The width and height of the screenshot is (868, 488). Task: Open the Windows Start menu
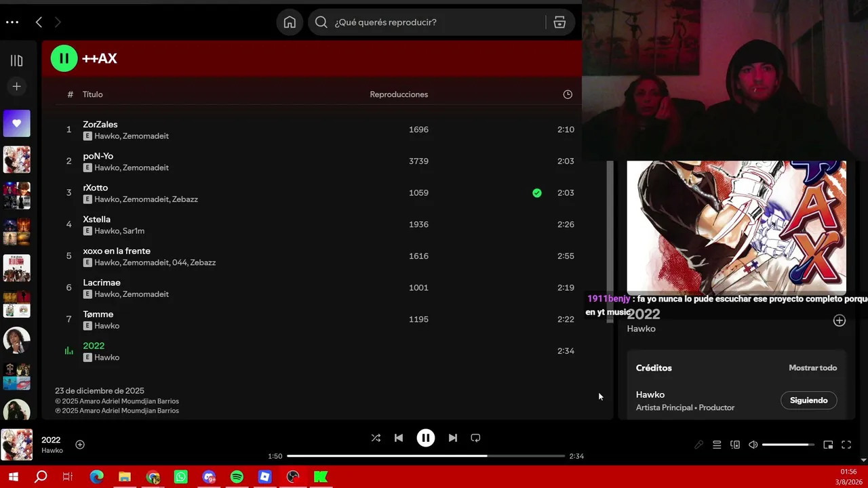(13, 477)
